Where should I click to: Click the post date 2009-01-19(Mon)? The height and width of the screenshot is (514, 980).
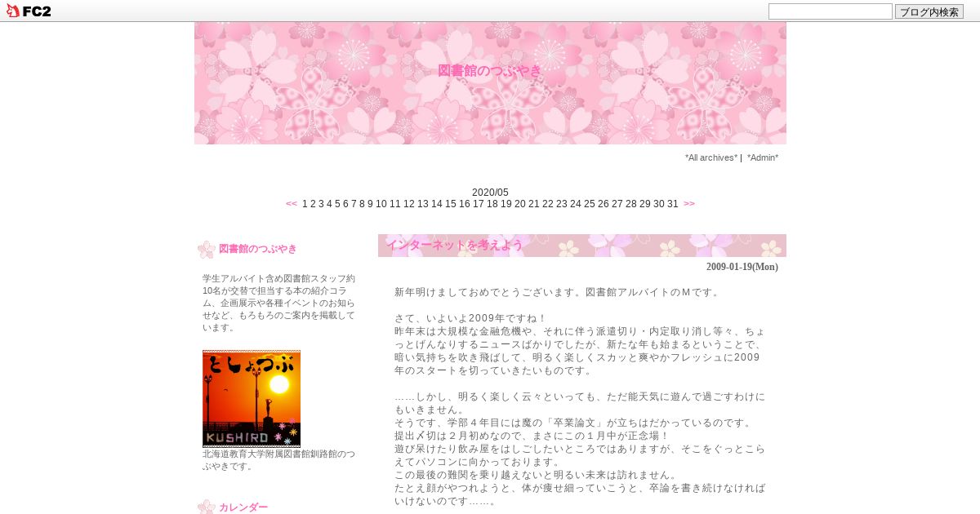[x=742, y=267]
